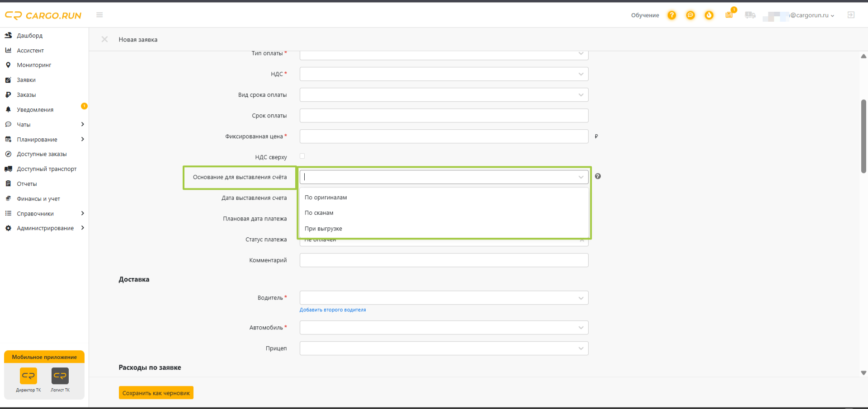868x409 pixels.
Task: Click the Доступный транспорт truck icon
Action: coord(8,169)
